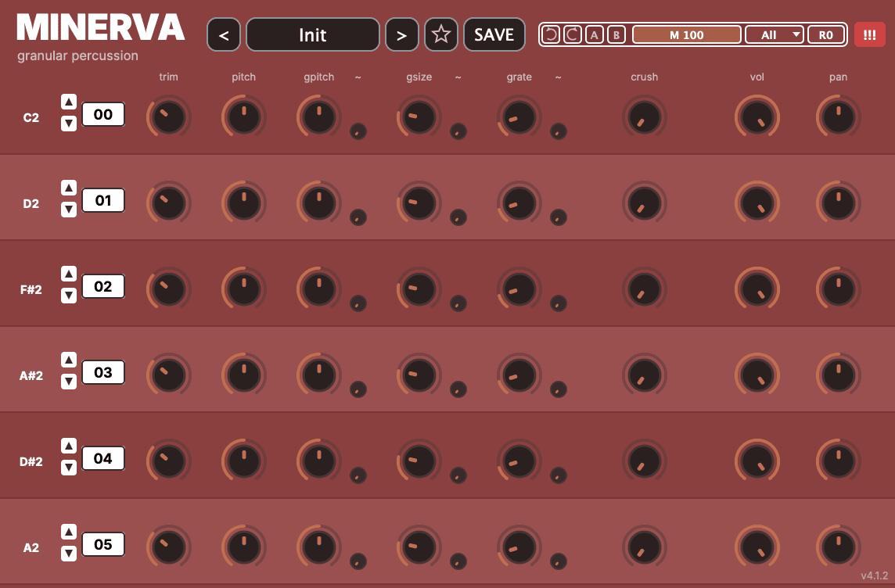The width and height of the screenshot is (895, 588).
Task: Click the sample number field 05
Action: click(x=103, y=545)
